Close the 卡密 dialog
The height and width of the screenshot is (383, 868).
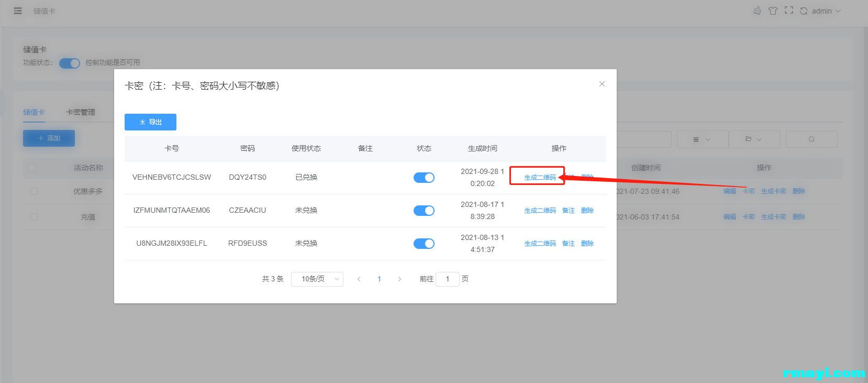[x=602, y=84]
